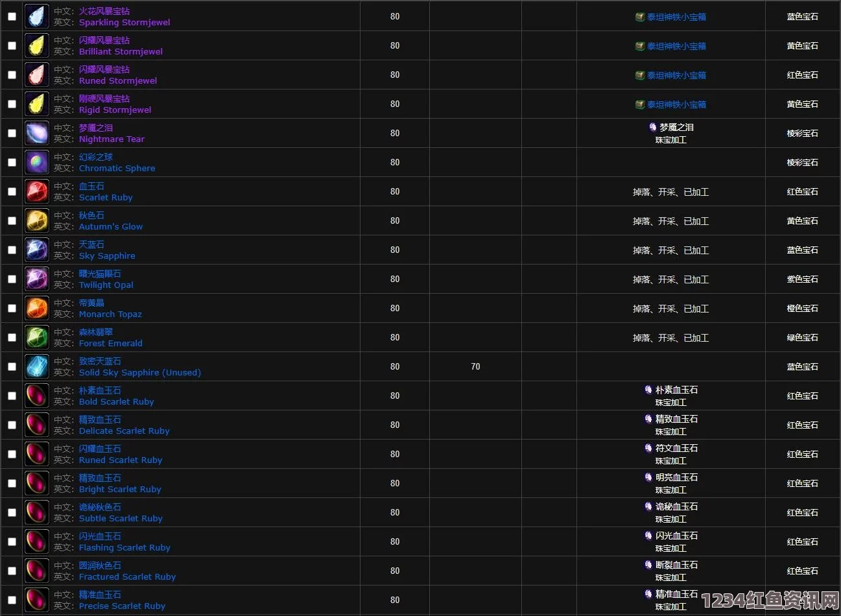Viewport: 841px width, 616px height.
Task: Click the Sparkling Stormjewel gem icon
Action: 37,16
